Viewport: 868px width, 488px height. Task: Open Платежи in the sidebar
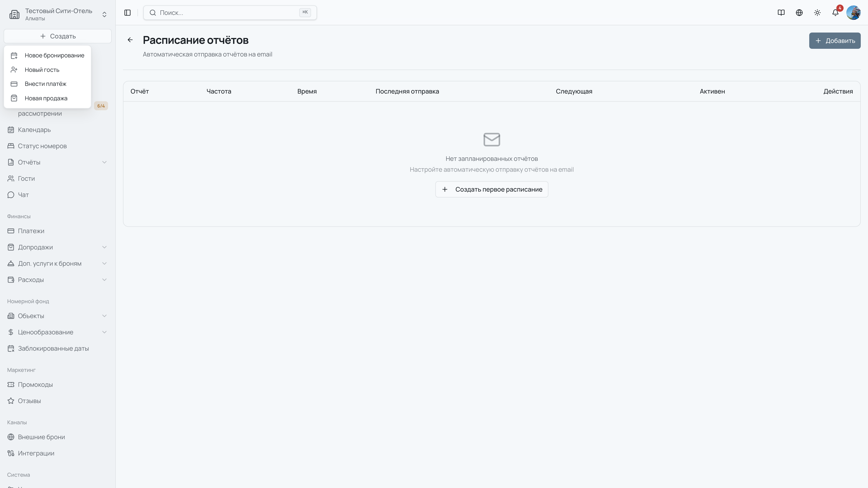[58, 231]
